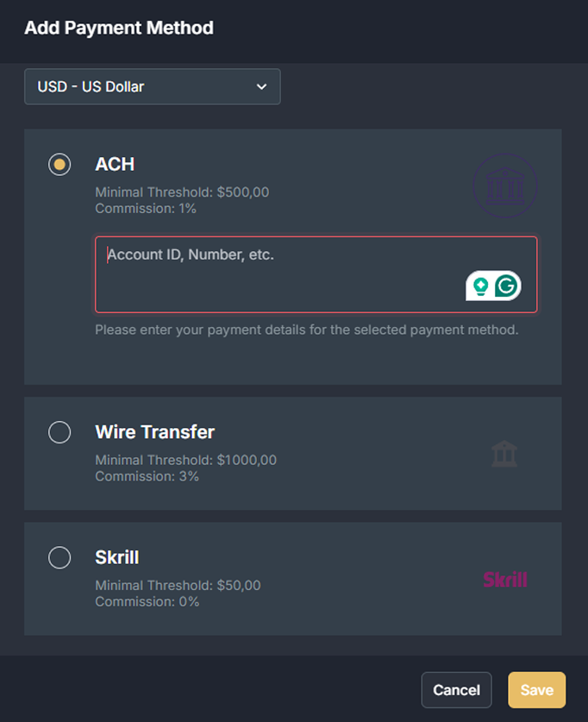Image resolution: width=588 pixels, height=722 pixels.
Task: Open the Grammarly G icon in text field
Action: point(508,286)
